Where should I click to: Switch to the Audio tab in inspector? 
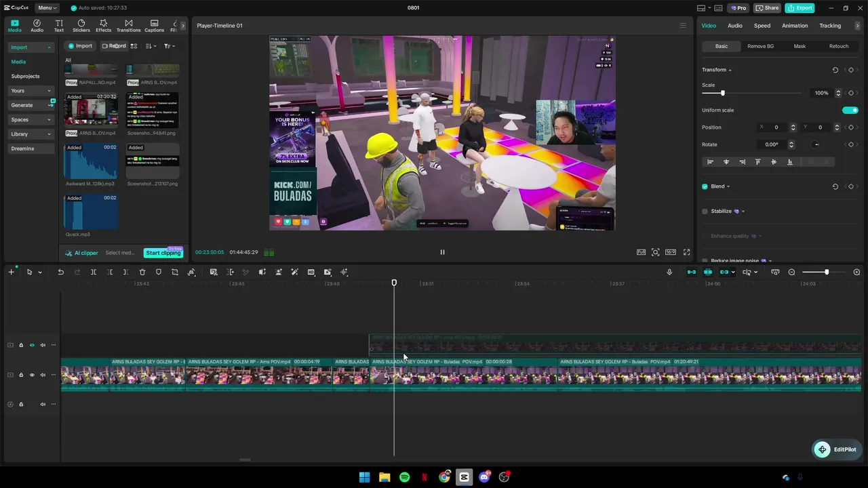click(x=735, y=26)
